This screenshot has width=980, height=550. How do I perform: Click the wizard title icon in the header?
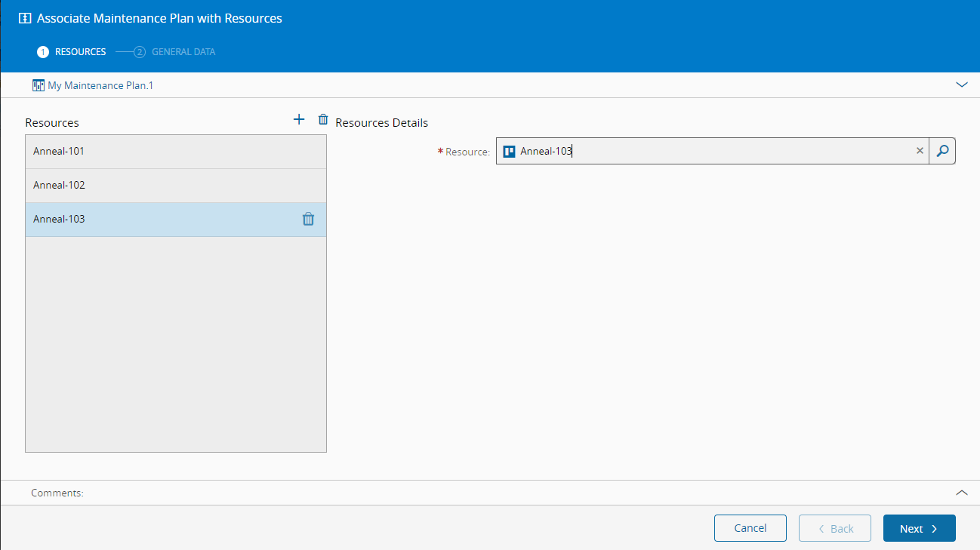(x=25, y=18)
